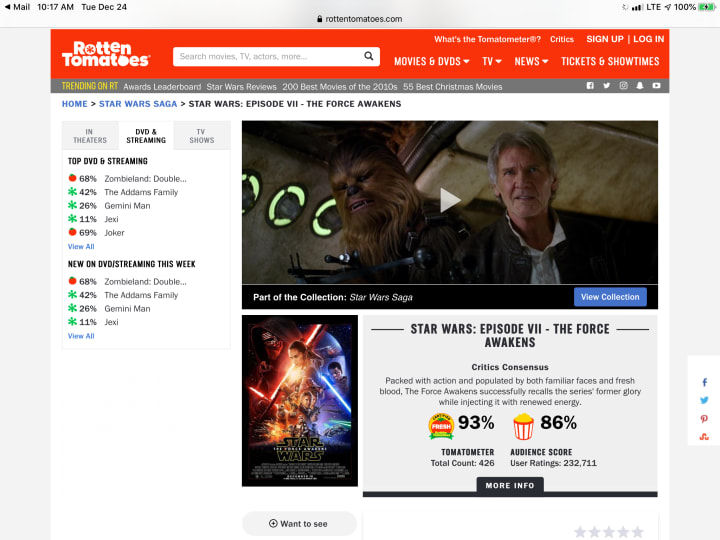Click the search magnifier icon
This screenshot has height=540, width=720.
pos(368,56)
